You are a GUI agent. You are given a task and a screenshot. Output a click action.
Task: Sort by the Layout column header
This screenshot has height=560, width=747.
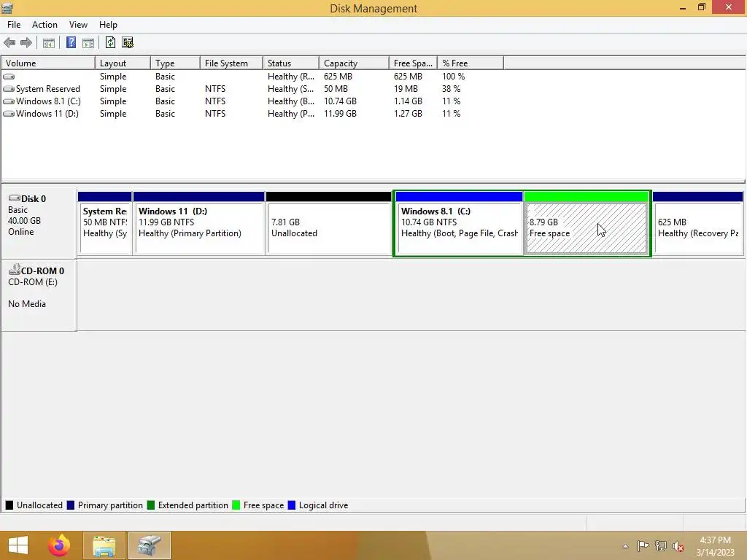click(123, 63)
